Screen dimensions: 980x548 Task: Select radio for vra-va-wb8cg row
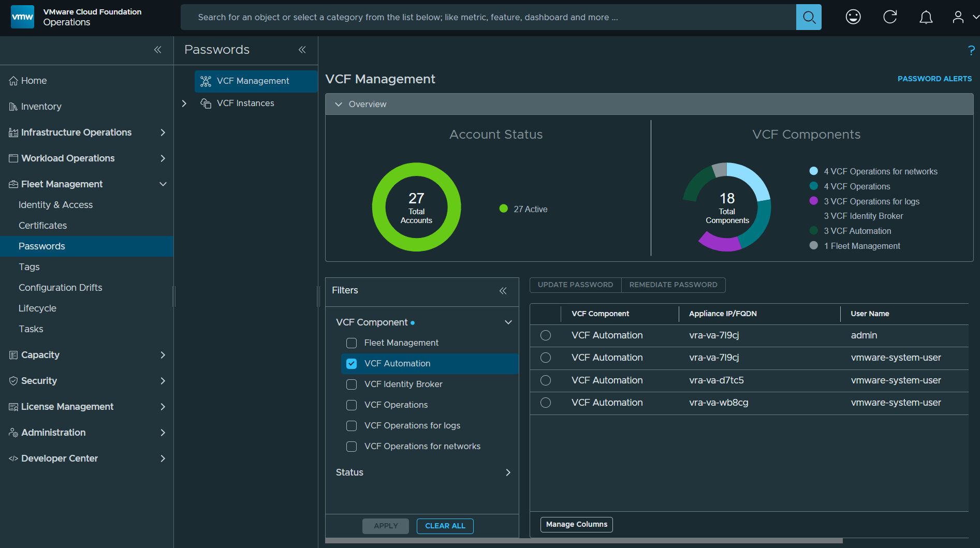(546, 403)
